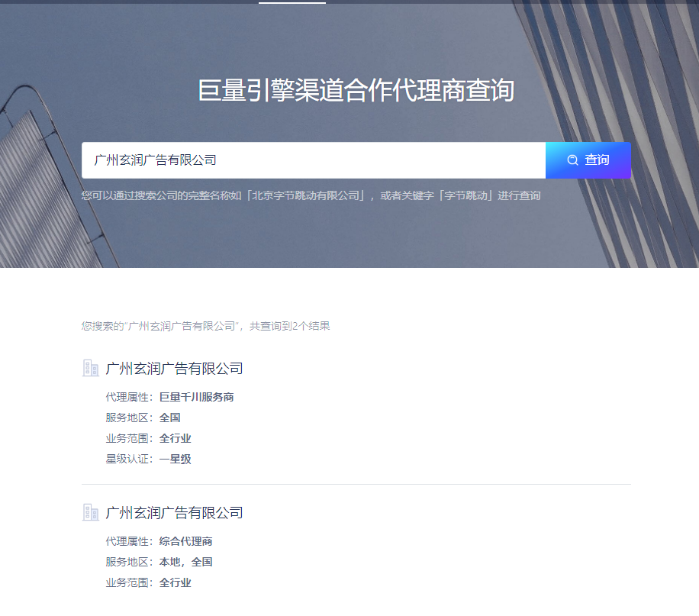Click the magnifier icon in 查询 button
This screenshot has width=699, height=616.
pyautogui.click(x=572, y=160)
